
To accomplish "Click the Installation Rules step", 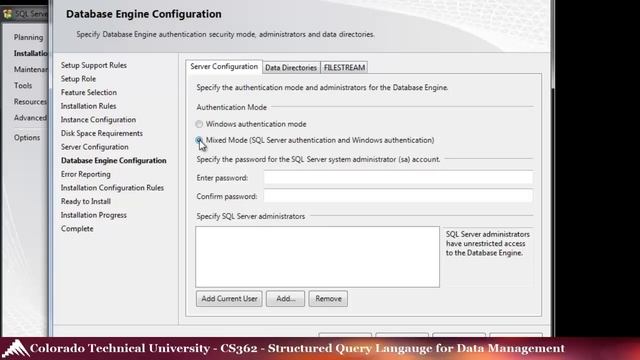I will pyautogui.click(x=89, y=106).
